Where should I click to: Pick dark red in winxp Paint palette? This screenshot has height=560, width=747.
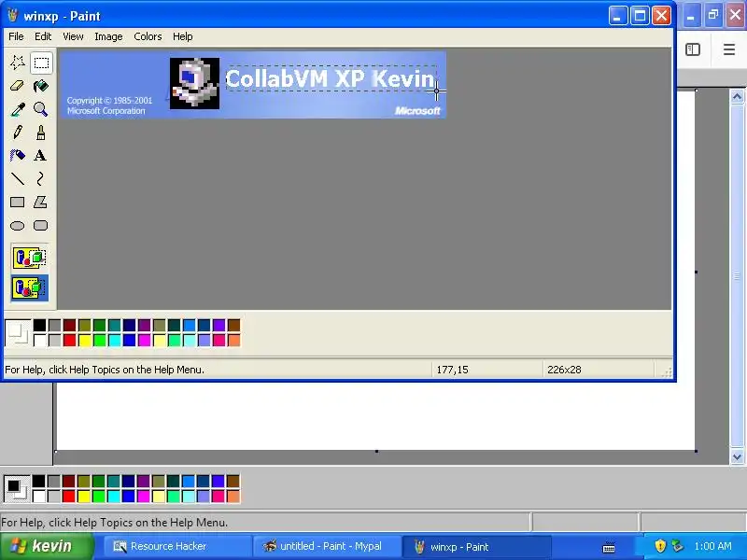(69, 325)
